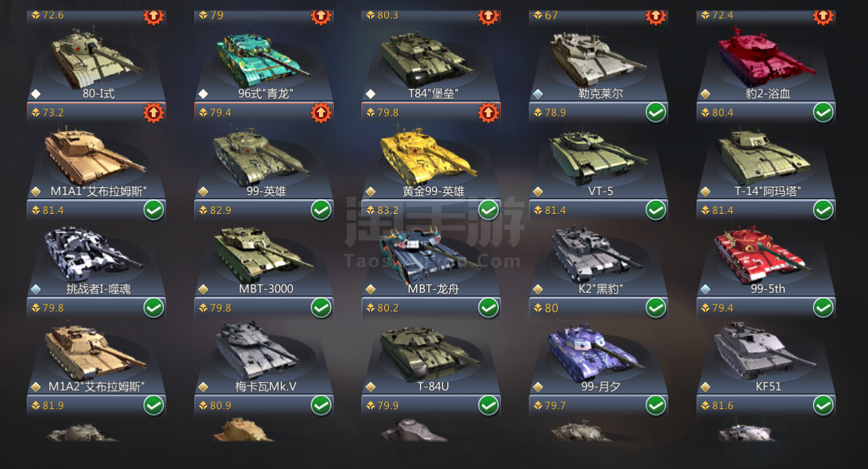Viewport: 868px width, 469px height.
Task: Click the green checkmark under 勒克莱尔
Action: point(656,112)
